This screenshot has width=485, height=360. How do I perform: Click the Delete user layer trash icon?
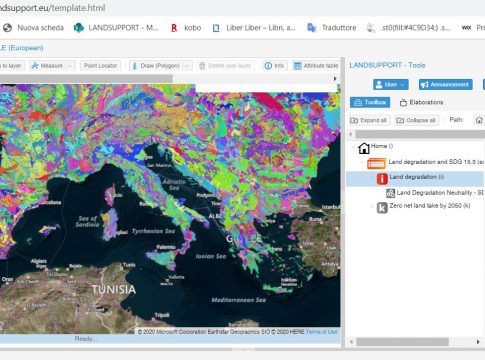click(x=202, y=66)
